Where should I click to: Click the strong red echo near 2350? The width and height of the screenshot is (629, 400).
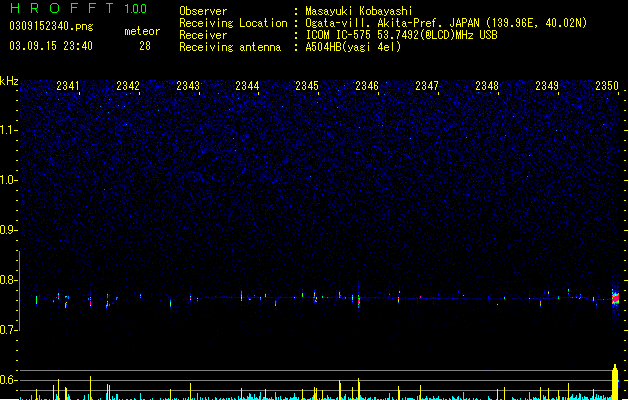[615, 299]
